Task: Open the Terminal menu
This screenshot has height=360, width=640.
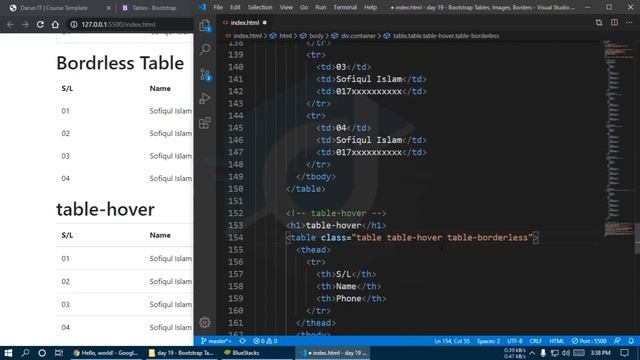Action: tap(345, 7)
